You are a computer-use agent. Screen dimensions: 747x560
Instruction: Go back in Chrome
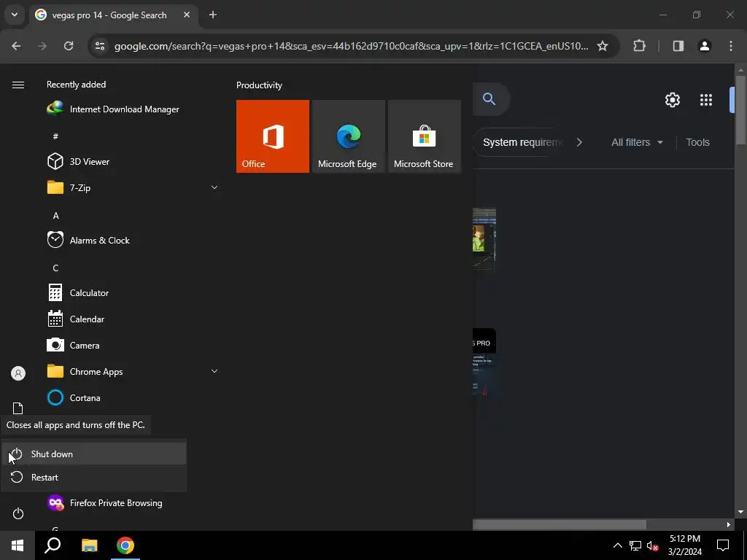(16, 46)
